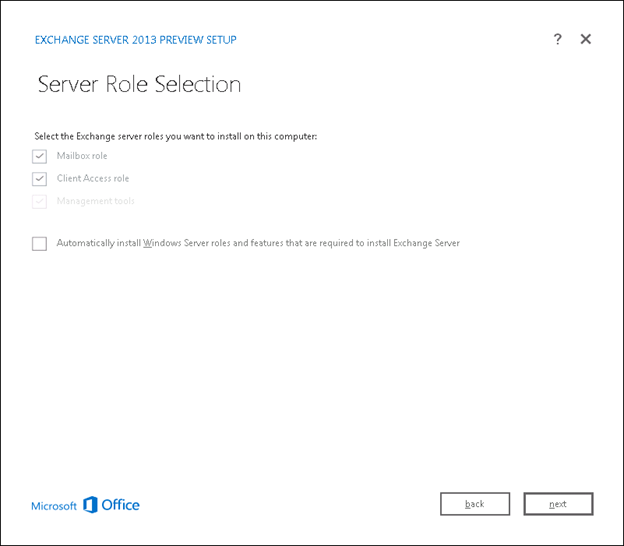Click the Exchange Server 2013 Preview Setup title

(x=136, y=40)
